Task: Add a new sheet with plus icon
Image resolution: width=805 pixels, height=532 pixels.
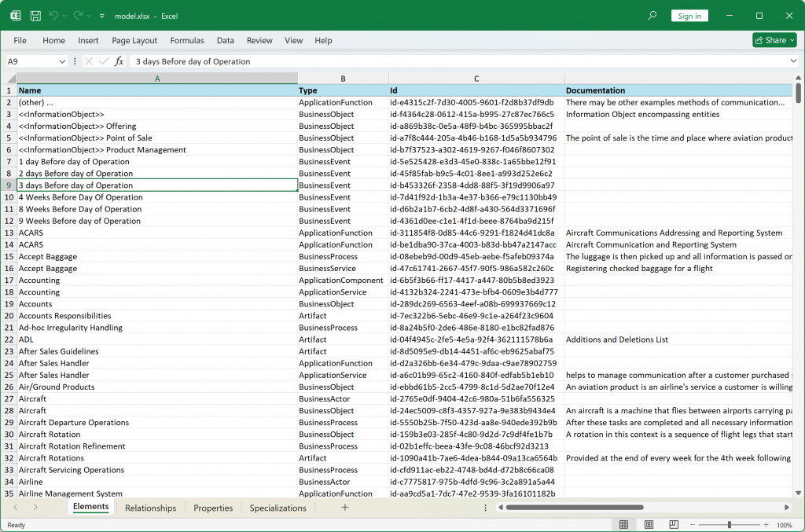Action: pyautogui.click(x=344, y=508)
